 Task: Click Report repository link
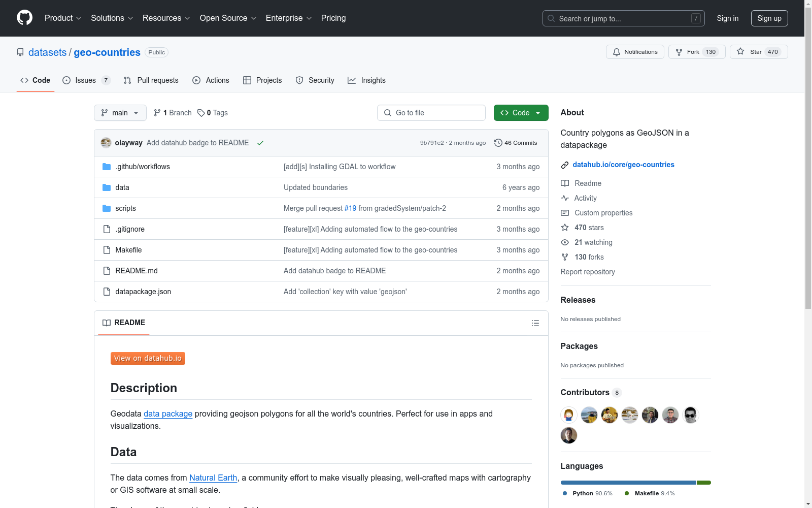pyautogui.click(x=588, y=272)
